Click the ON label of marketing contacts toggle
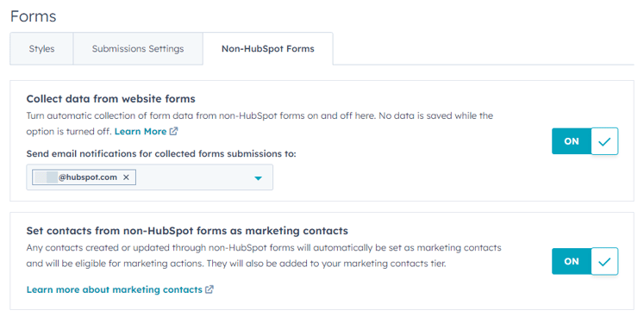The image size is (644, 323). coord(572,262)
